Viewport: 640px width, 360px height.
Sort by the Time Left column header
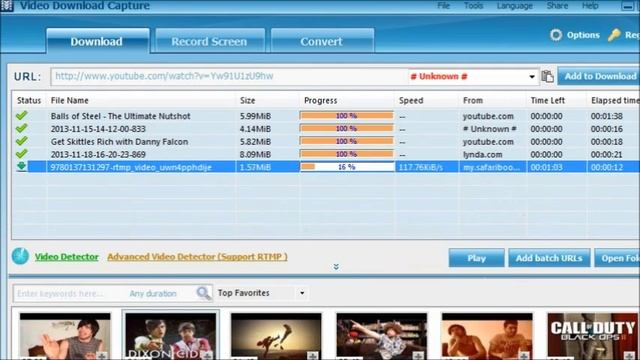pos(547,100)
